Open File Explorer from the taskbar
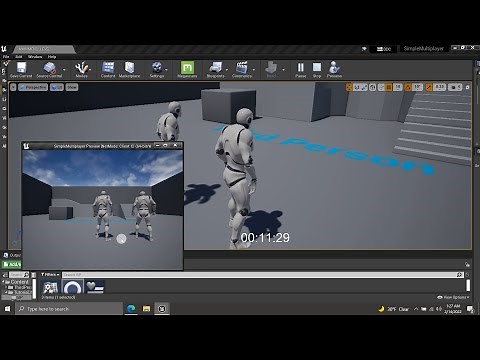480x360 pixels. pos(146,309)
